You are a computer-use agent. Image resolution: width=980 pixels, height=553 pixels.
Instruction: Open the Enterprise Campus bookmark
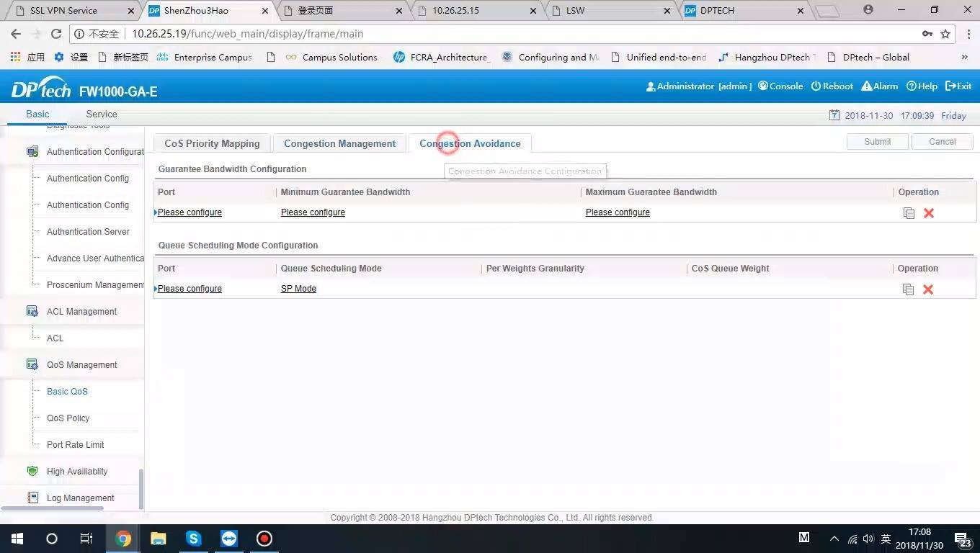pyautogui.click(x=205, y=58)
